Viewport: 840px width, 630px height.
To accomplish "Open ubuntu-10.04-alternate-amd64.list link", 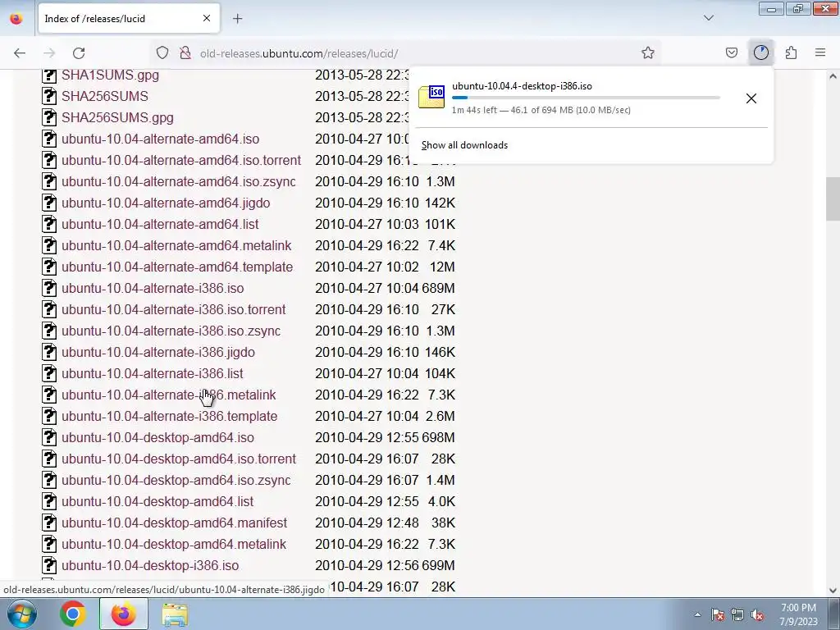I will pyautogui.click(x=160, y=225).
